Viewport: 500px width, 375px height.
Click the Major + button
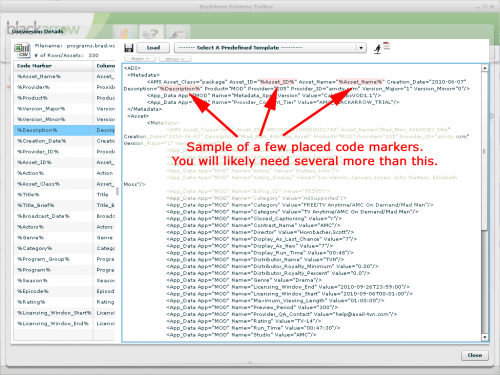tap(140, 59)
